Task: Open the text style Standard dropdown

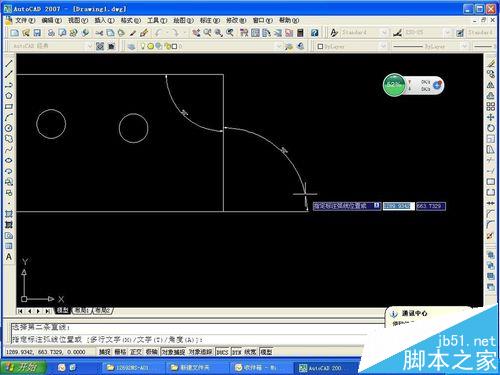Action: click(x=384, y=33)
